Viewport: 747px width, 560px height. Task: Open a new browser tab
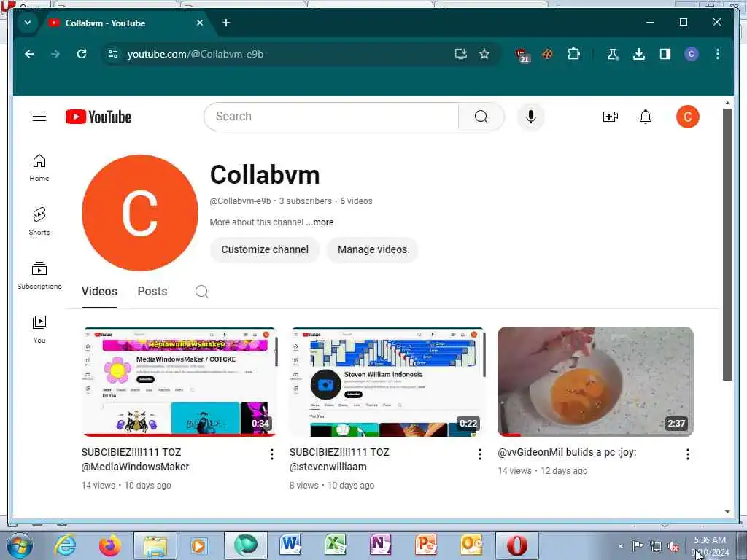click(226, 23)
